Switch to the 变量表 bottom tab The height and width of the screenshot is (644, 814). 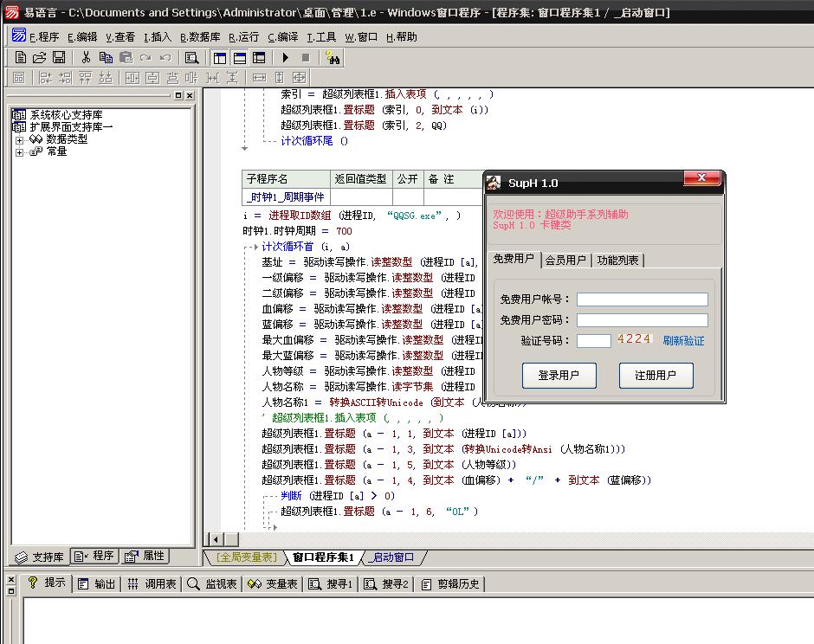pyautogui.click(x=273, y=583)
